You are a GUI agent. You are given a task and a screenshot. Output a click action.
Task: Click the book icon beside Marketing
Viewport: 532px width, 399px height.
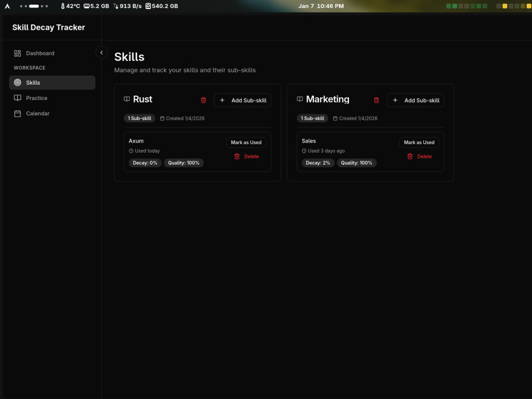pos(300,99)
